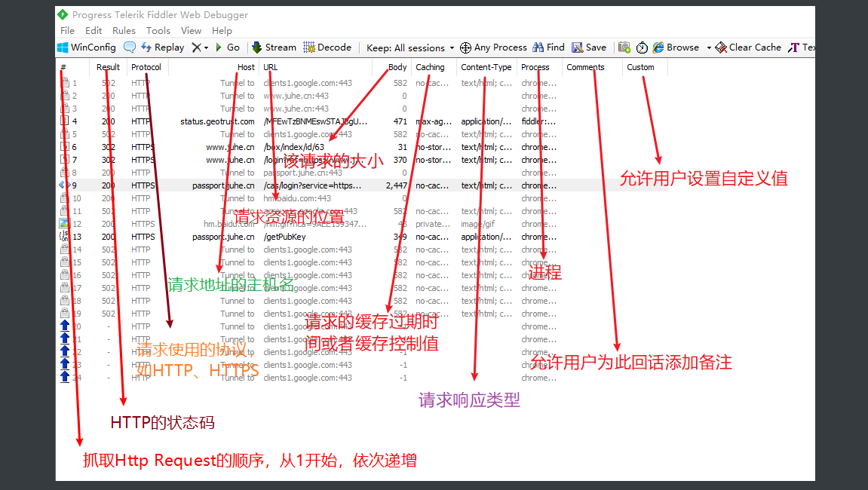This screenshot has width=868, height=490.
Task: Sort by the URL column header
Action: click(x=315, y=67)
